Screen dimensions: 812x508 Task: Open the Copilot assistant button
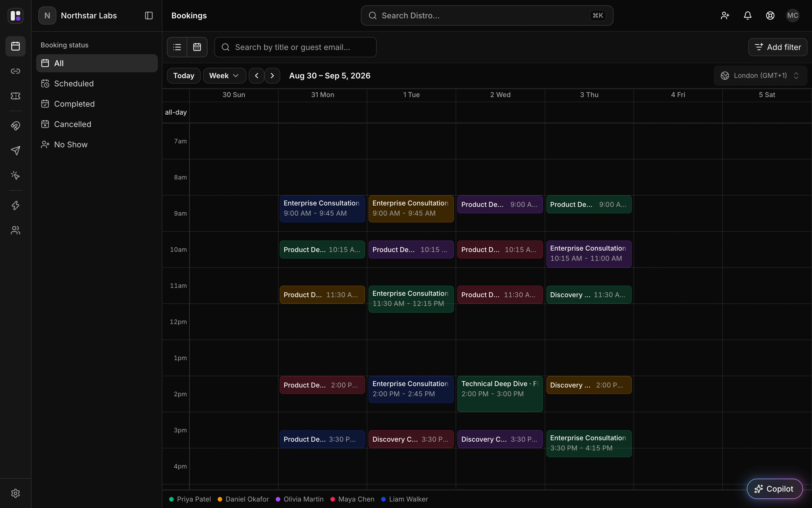point(775,489)
